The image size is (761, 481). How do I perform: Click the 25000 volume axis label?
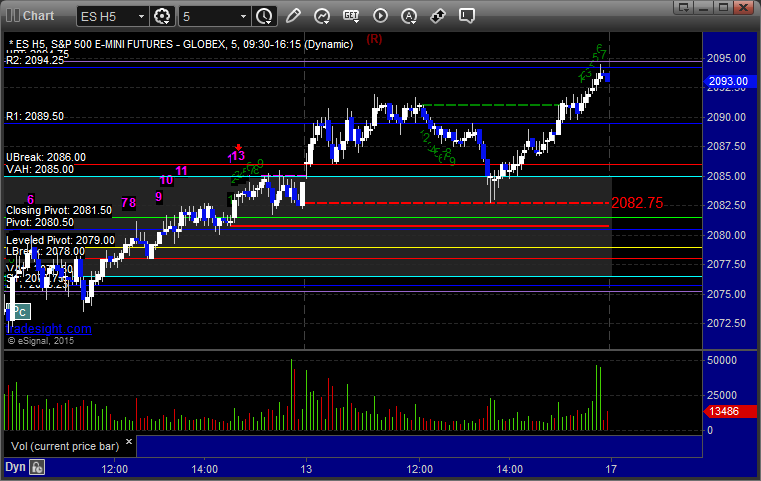coord(722,395)
